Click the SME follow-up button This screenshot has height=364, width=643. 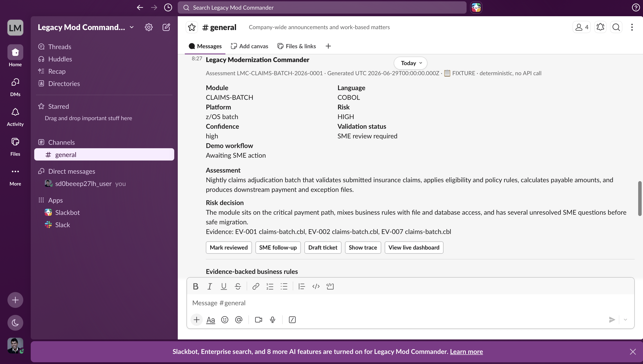278,248
